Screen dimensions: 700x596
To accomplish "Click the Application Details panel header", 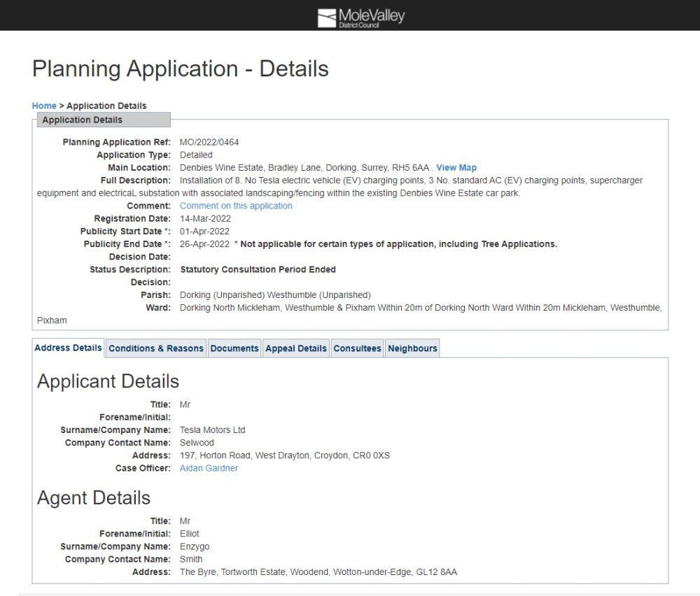I will pos(104,120).
